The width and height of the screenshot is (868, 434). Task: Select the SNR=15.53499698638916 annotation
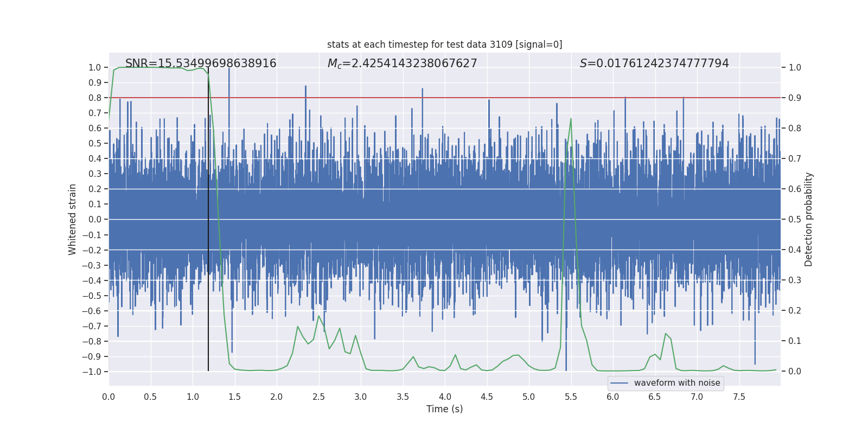(201, 63)
